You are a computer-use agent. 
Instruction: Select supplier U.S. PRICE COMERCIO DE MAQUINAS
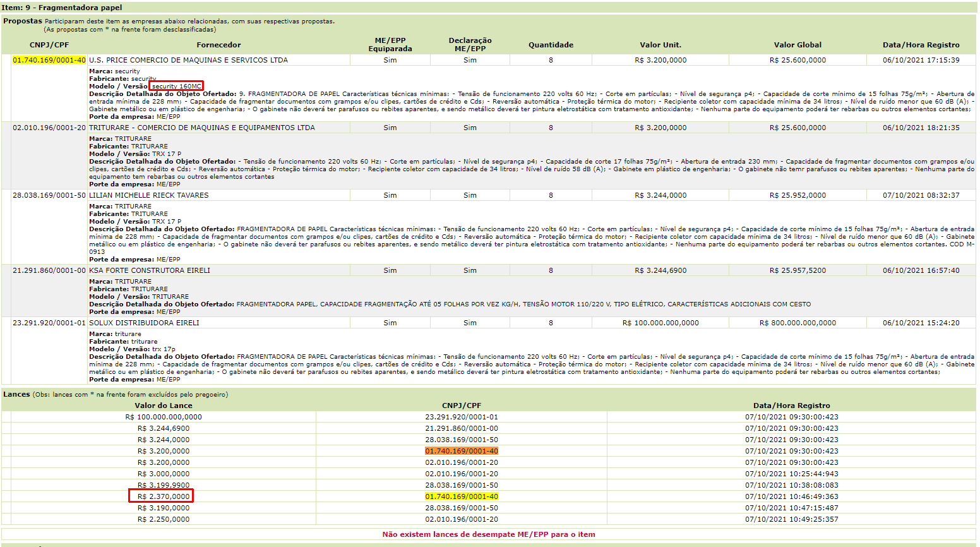click(x=188, y=60)
